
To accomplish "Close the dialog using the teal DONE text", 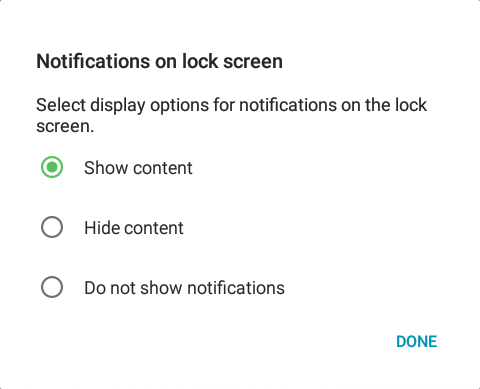I will [416, 342].
